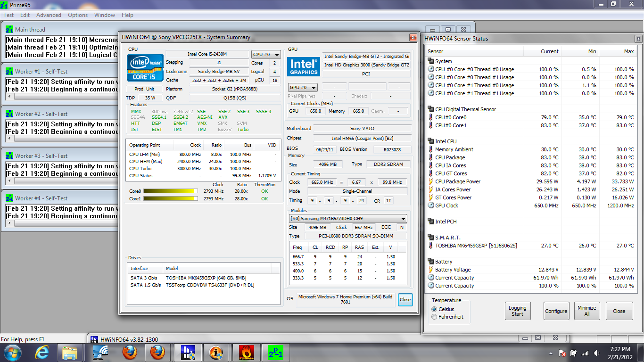
Task: Open the Window menu in Prime95
Action: pos(105,15)
